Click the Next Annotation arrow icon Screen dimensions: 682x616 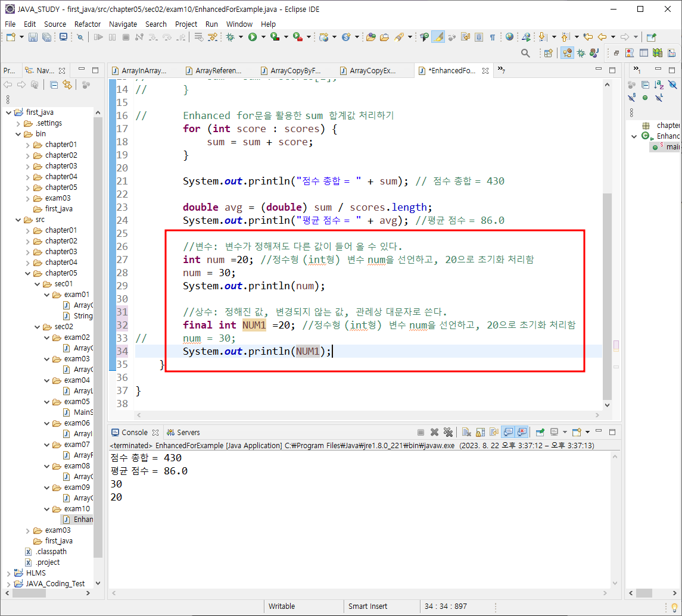coord(543,37)
